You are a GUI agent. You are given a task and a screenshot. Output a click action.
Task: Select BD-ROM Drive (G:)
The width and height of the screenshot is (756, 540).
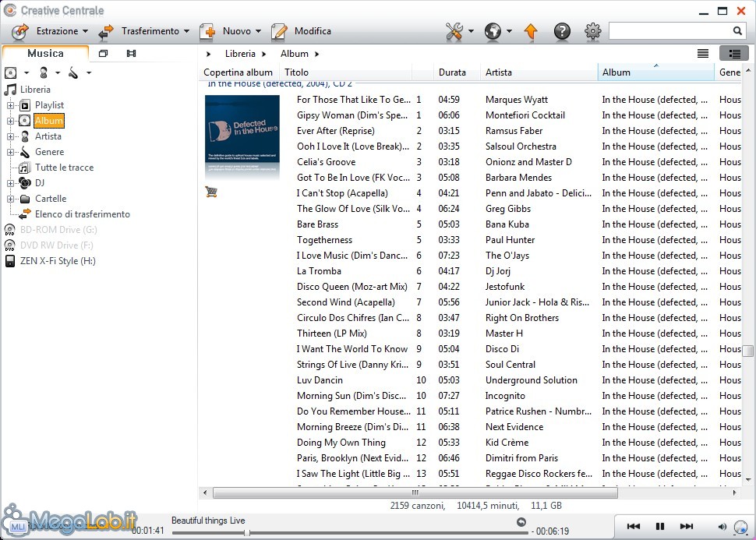click(x=58, y=230)
